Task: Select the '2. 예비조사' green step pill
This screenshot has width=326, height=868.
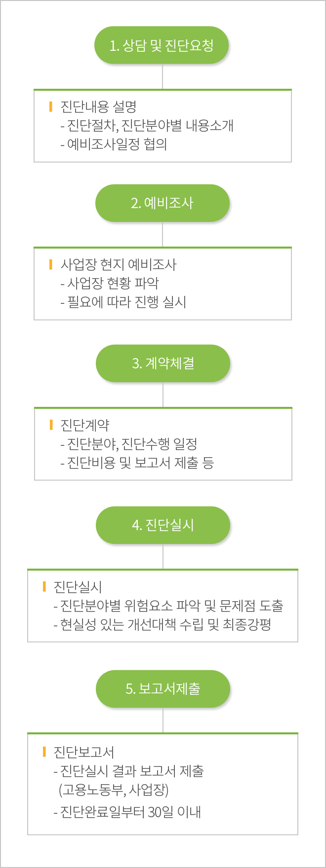Action: point(162,203)
